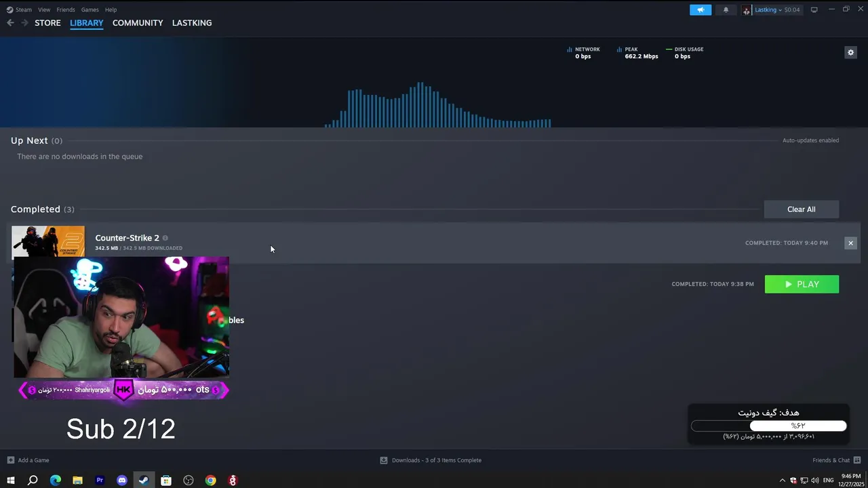The image size is (868, 488).
Task: Open Counter-Strike 2 game thumbnail
Action: coord(48,241)
